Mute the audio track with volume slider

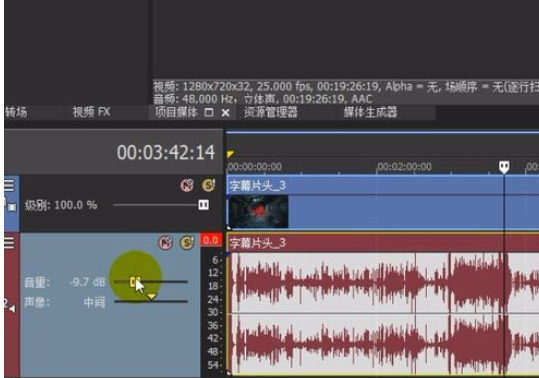pos(165,243)
